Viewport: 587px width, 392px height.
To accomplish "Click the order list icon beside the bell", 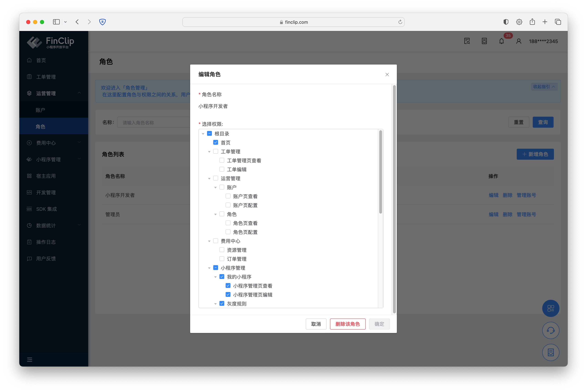I will (x=484, y=41).
